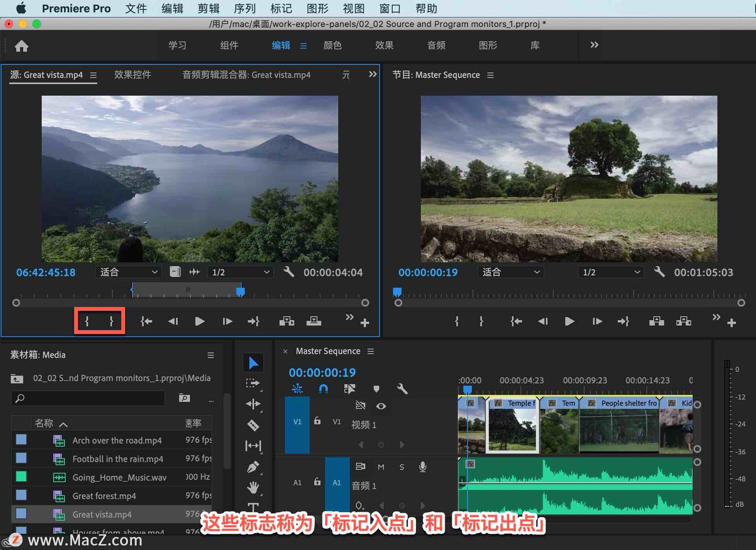The width and height of the screenshot is (756, 550).
Task: Open Program monitor settings wrench
Action: pos(660,272)
